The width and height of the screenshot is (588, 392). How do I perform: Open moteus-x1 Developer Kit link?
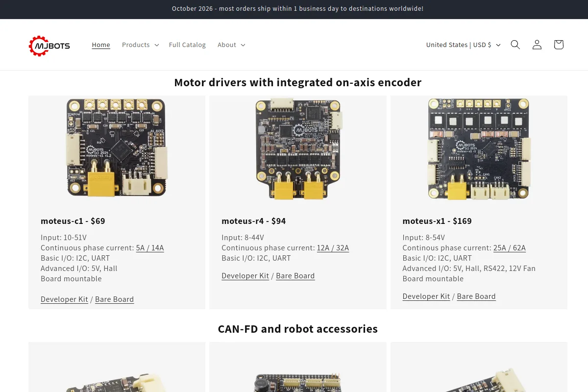[426, 296]
